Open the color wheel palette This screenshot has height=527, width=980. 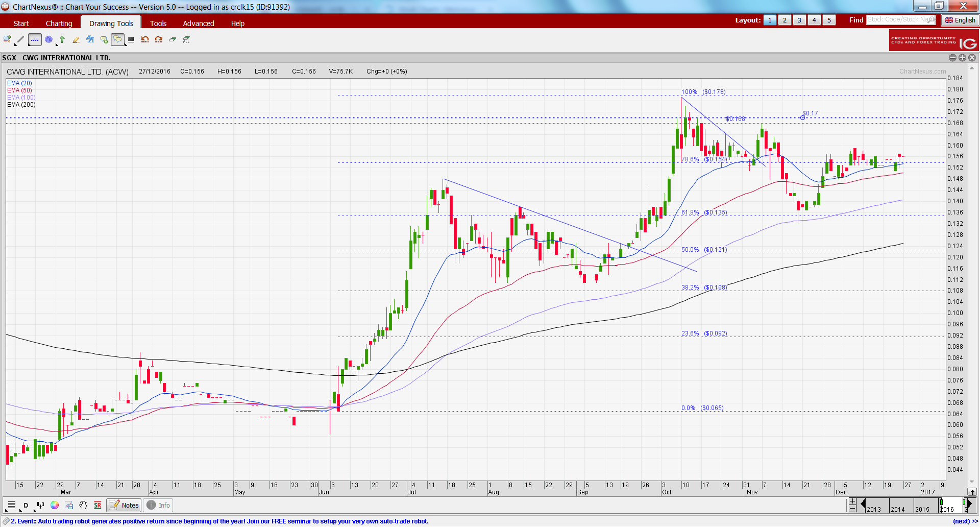tap(55, 505)
